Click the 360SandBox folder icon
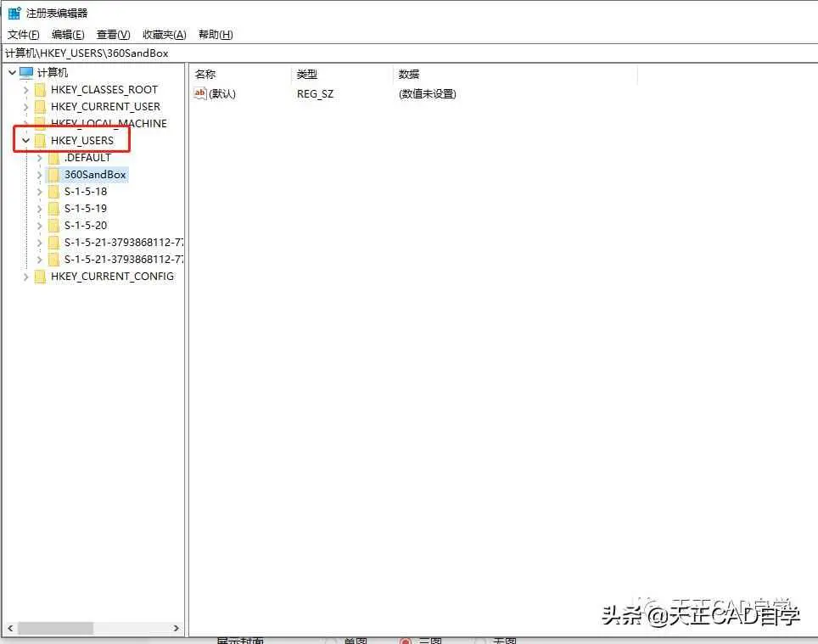The width and height of the screenshot is (818, 644). [53, 175]
